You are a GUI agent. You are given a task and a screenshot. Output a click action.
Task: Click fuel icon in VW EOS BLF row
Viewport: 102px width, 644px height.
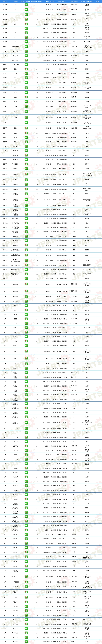coord(26,323)
